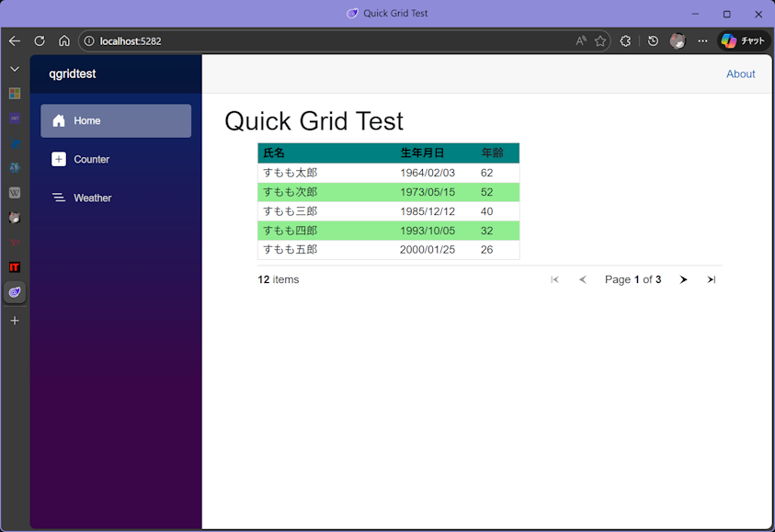Refresh the browser page
Screen dimensions: 775x532
(x=40, y=41)
